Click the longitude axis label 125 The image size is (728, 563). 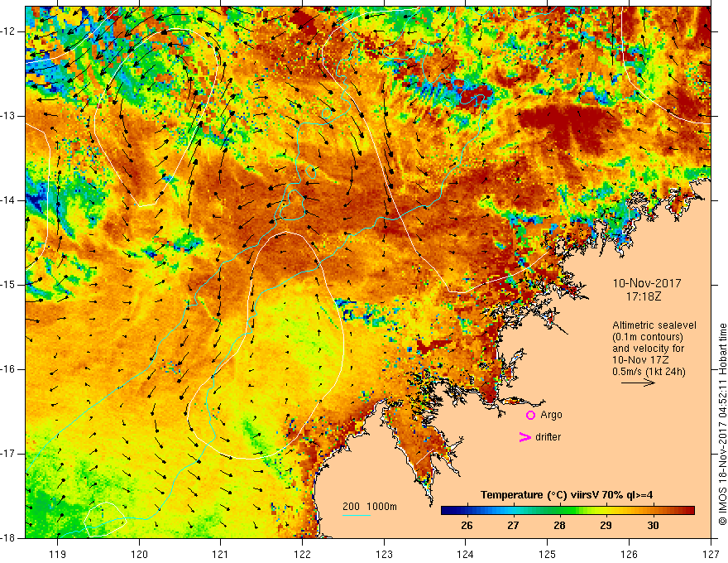click(548, 554)
